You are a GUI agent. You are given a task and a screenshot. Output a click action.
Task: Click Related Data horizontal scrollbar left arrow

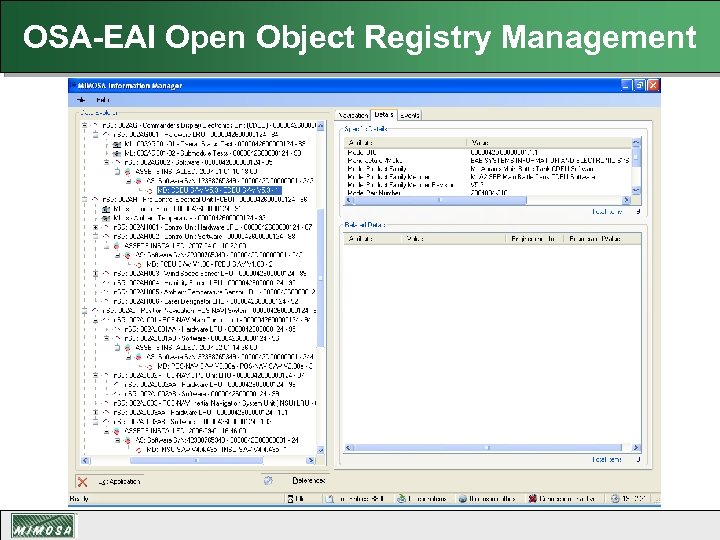coord(349,448)
